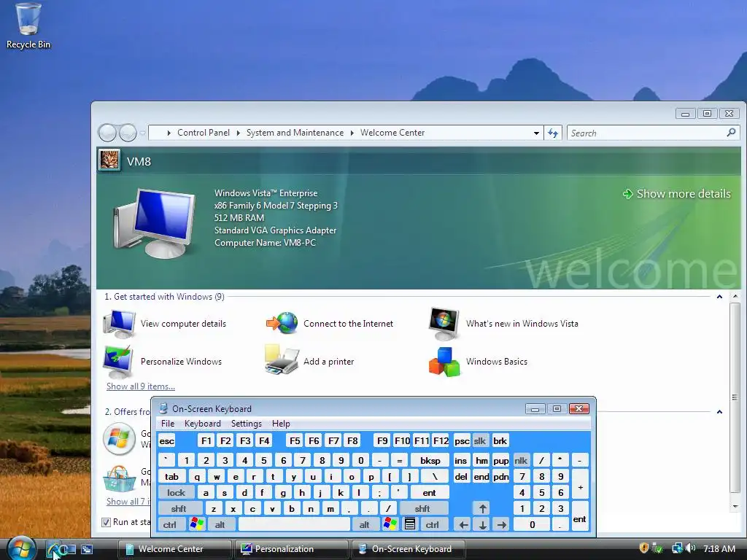Click the Back navigation button
The image size is (747, 560).
coord(107,133)
